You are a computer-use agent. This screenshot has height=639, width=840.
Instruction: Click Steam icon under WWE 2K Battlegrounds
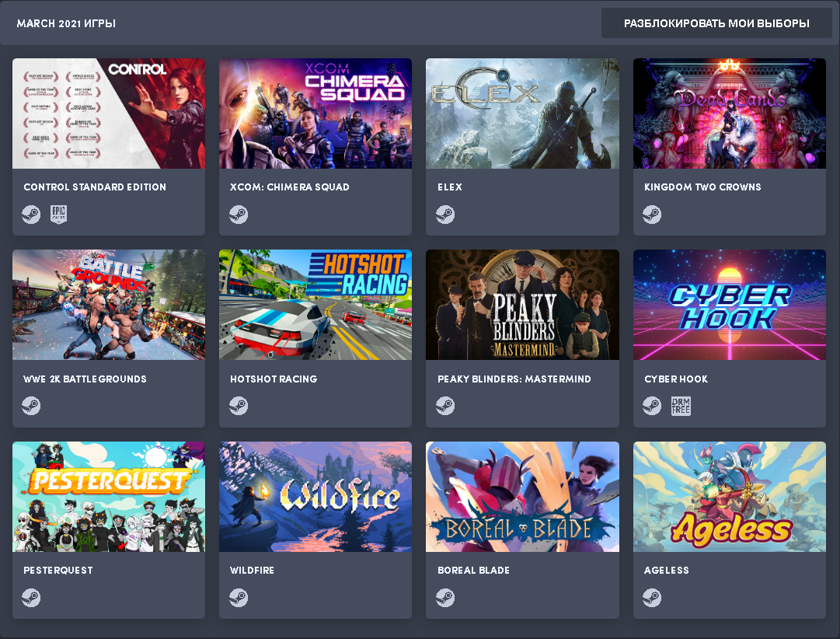(x=31, y=406)
